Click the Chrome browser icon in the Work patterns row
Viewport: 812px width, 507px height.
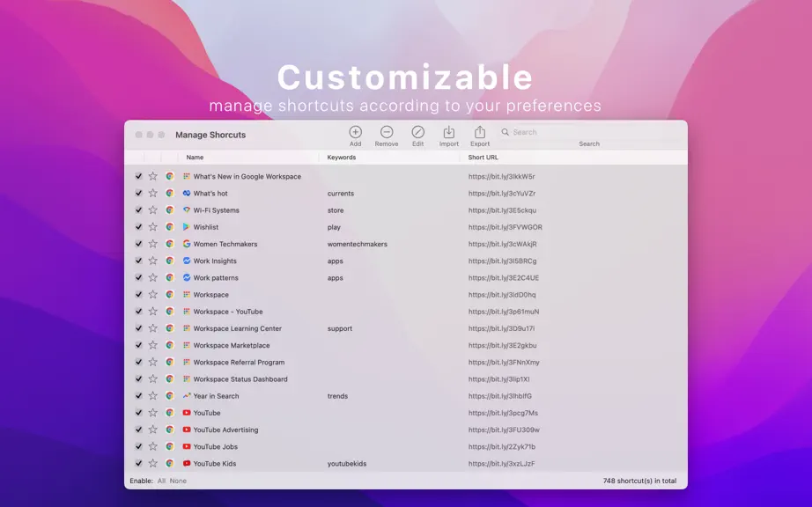pyautogui.click(x=170, y=278)
